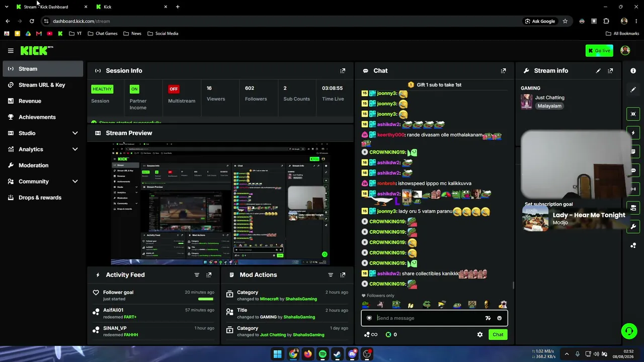Pop out the Activity Feed panel
The image size is (644, 362).
(209, 275)
